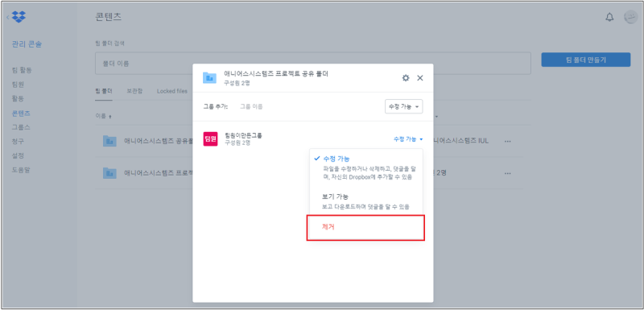This screenshot has height=310, width=644.
Task: Click folder icon of 애니어스시스템즈 공유폴더 row
Action: click(x=109, y=141)
